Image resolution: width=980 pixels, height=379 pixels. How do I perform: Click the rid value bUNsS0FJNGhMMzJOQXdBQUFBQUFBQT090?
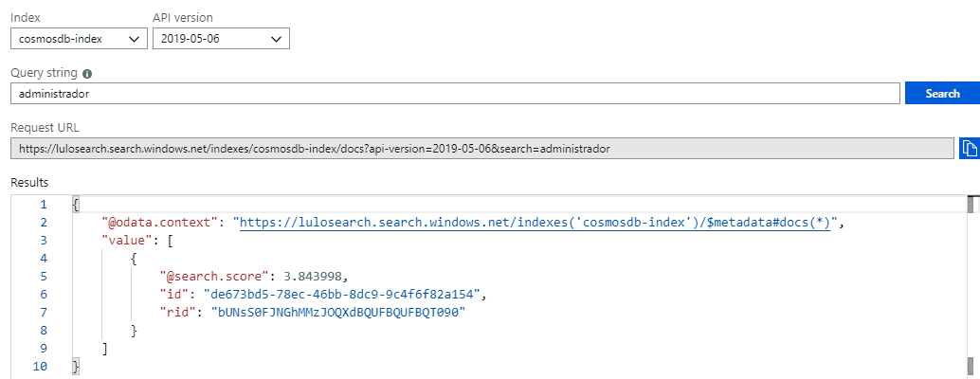coord(338,312)
